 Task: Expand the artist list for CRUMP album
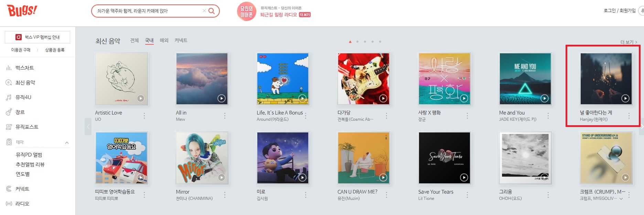[x=621, y=199]
